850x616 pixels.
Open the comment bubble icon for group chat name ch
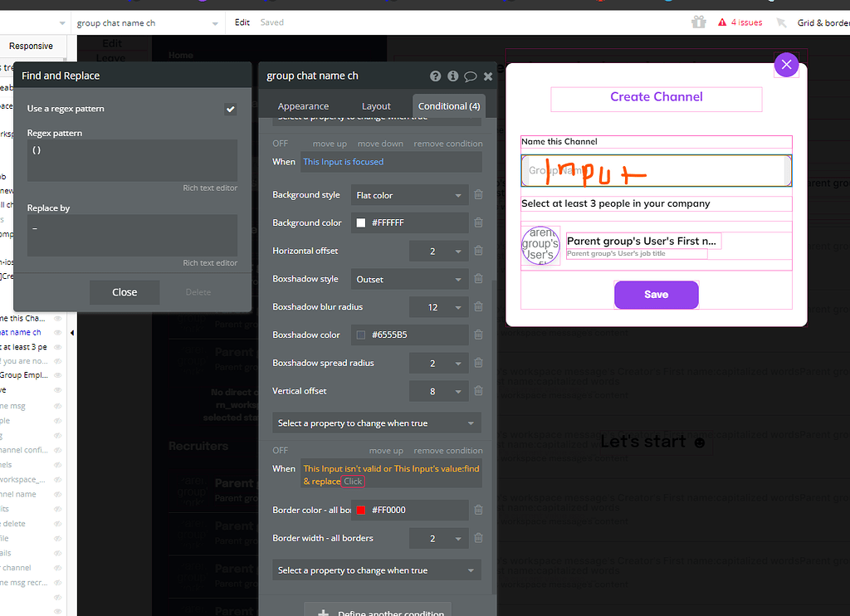click(470, 76)
